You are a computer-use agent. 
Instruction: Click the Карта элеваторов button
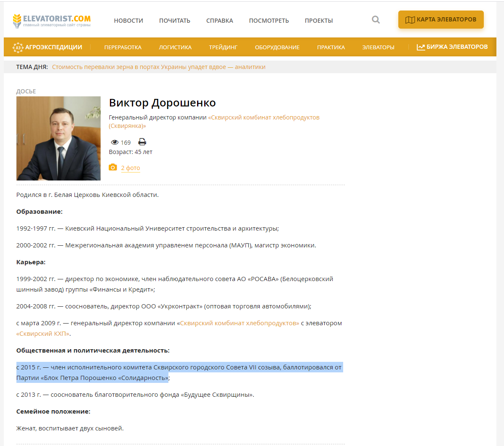(441, 20)
